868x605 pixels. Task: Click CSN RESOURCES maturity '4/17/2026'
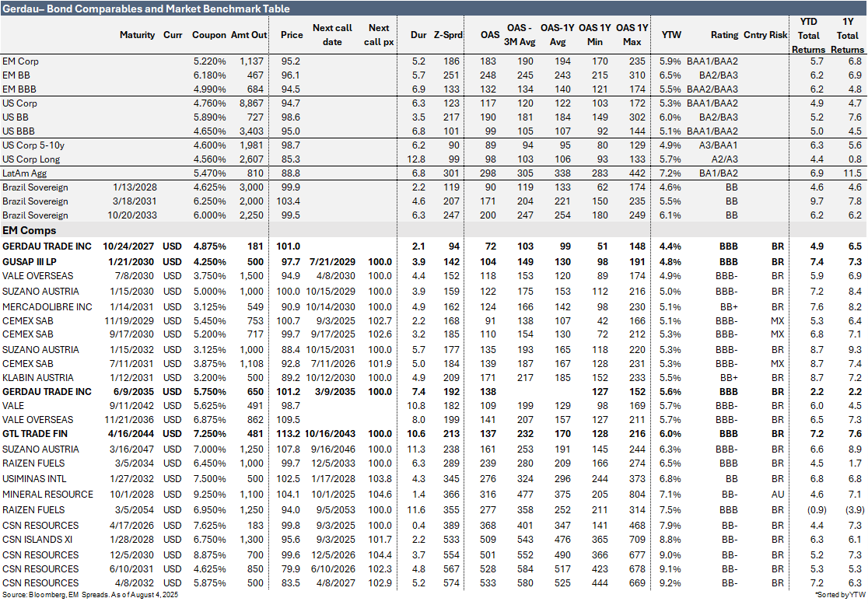coord(131,526)
